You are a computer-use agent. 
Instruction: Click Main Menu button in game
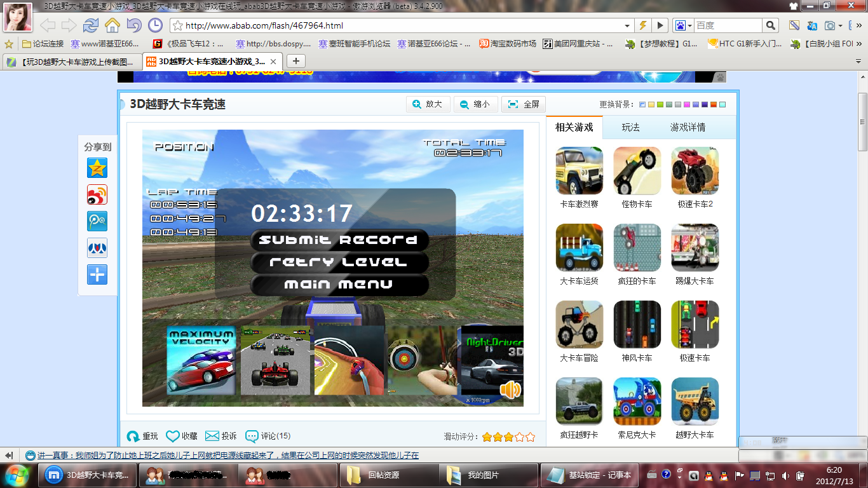[339, 285]
